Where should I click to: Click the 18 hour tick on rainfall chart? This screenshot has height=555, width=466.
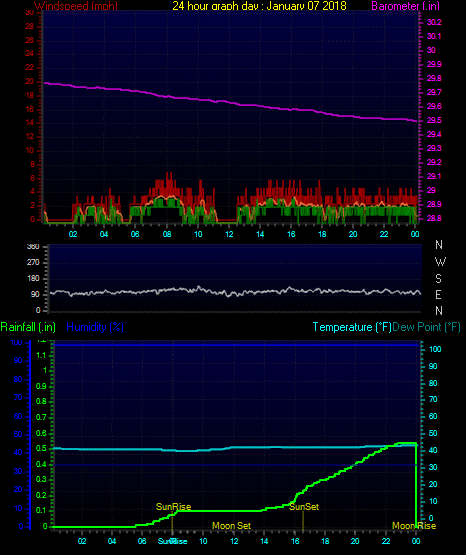(x=325, y=541)
